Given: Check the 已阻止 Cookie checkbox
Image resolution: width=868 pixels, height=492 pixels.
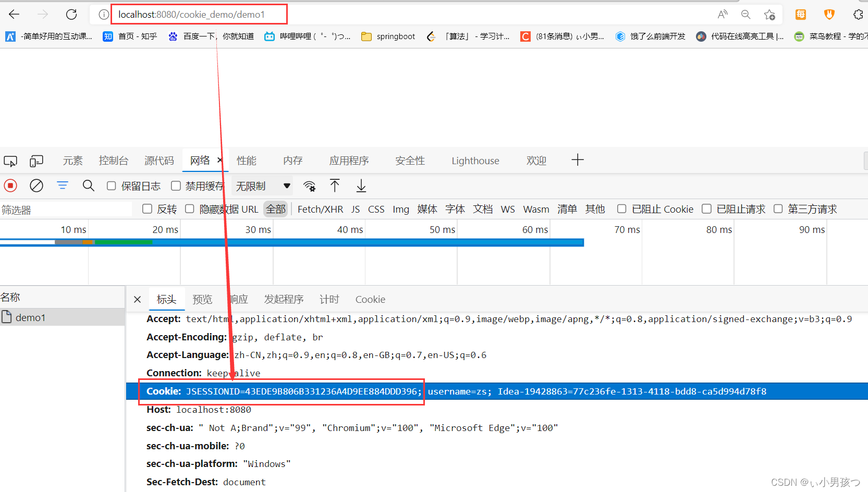Looking at the screenshot, I should [621, 208].
